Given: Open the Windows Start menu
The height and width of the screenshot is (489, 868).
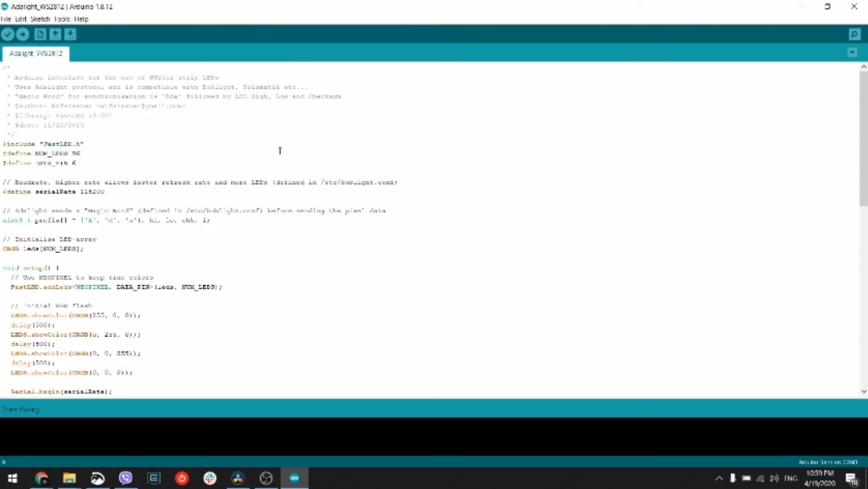Looking at the screenshot, I should click(x=12, y=478).
